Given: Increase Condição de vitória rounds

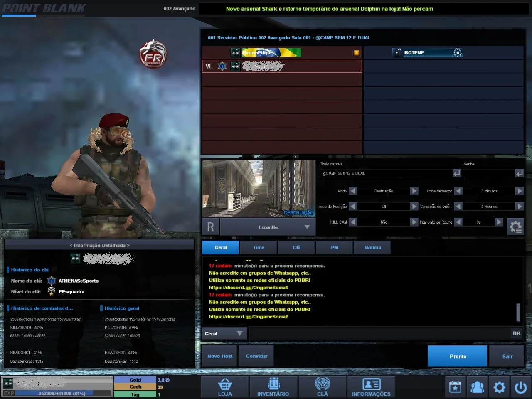Looking at the screenshot, I should tap(520, 206).
